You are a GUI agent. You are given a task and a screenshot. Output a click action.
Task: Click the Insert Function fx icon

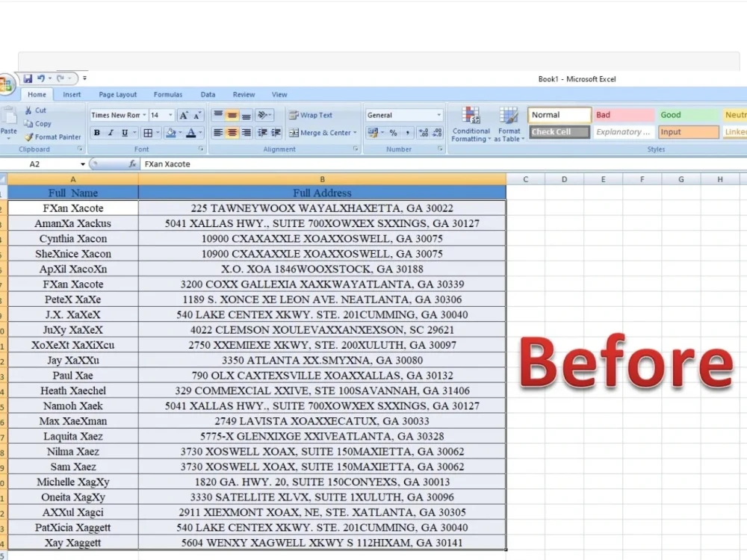pyautogui.click(x=132, y=164)
